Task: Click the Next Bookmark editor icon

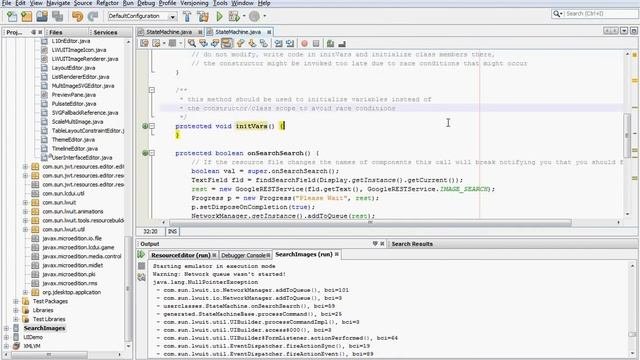Action: [252, 43]
